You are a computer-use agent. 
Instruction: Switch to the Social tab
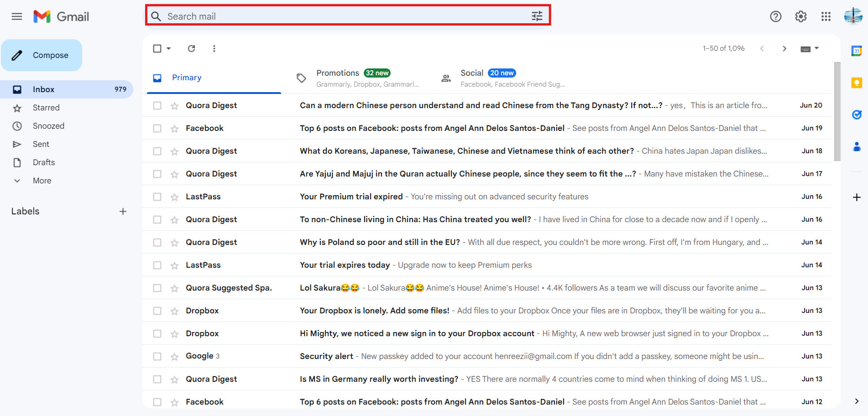click(503, 78)
